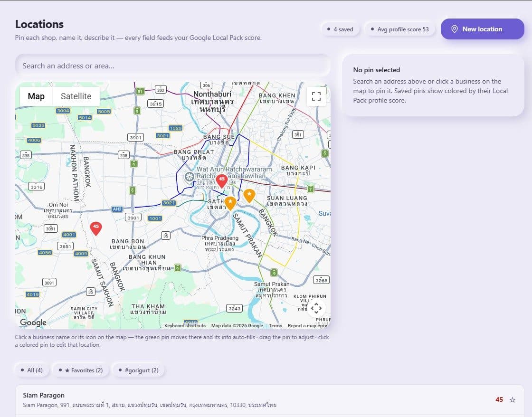This screenshot has height=417, width=532.
Task: Switch map to Satellite view
Action: click(76, 96)
